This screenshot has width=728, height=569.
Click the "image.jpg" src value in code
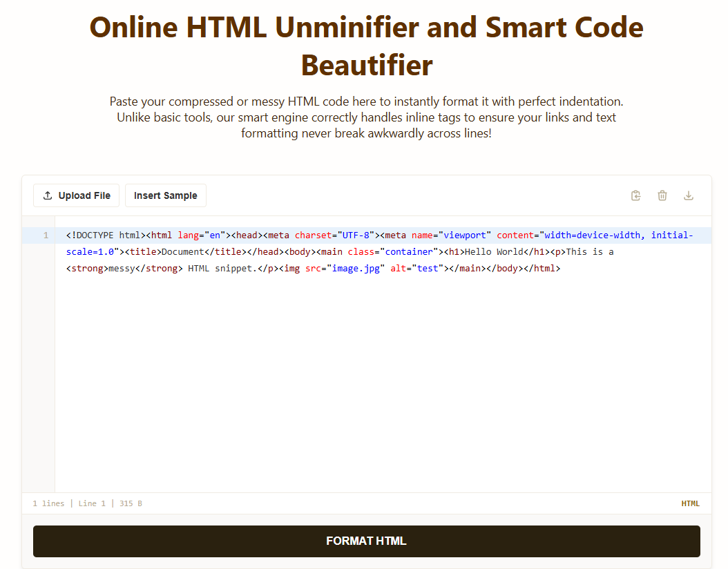[355, 268]
